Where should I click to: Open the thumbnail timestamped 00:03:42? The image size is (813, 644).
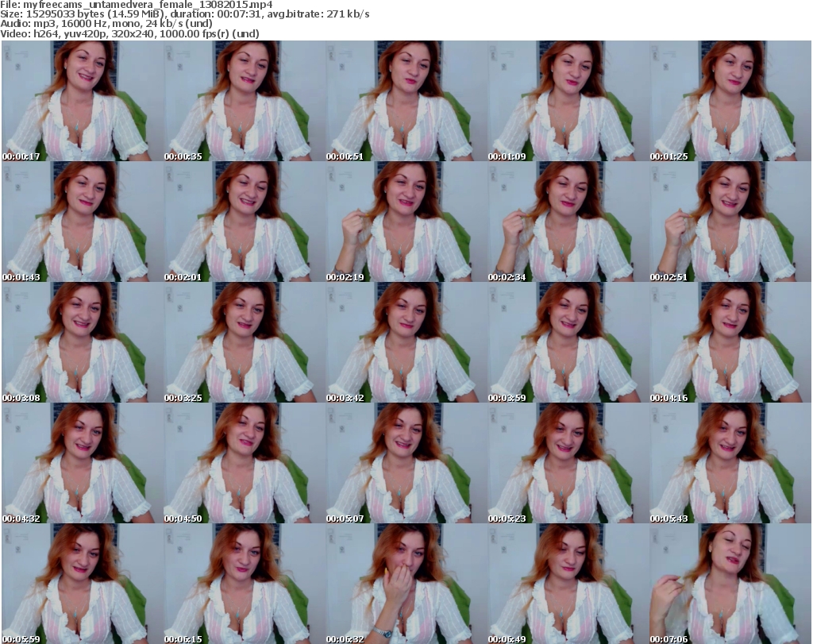click(406, 342)
